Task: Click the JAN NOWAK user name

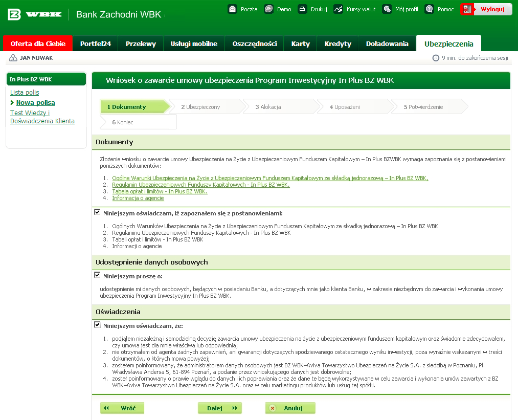Action: [x=36, y=58]
